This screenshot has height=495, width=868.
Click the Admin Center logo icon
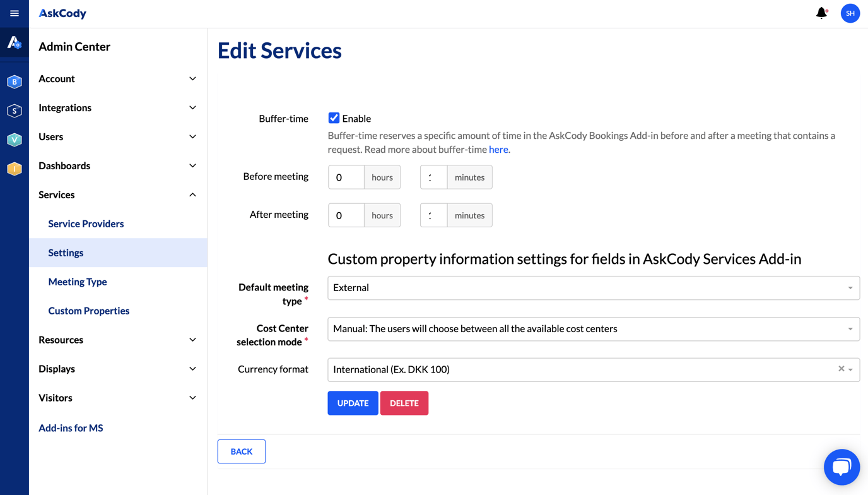click(14, 43)
